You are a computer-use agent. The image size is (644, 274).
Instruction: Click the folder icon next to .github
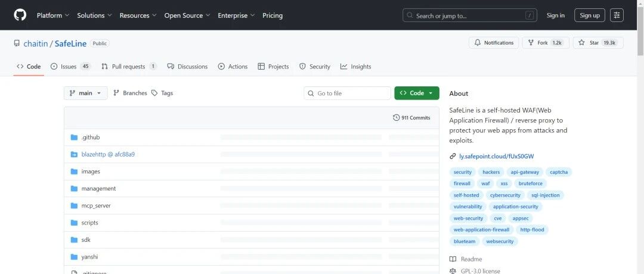[x=74, y=138]
